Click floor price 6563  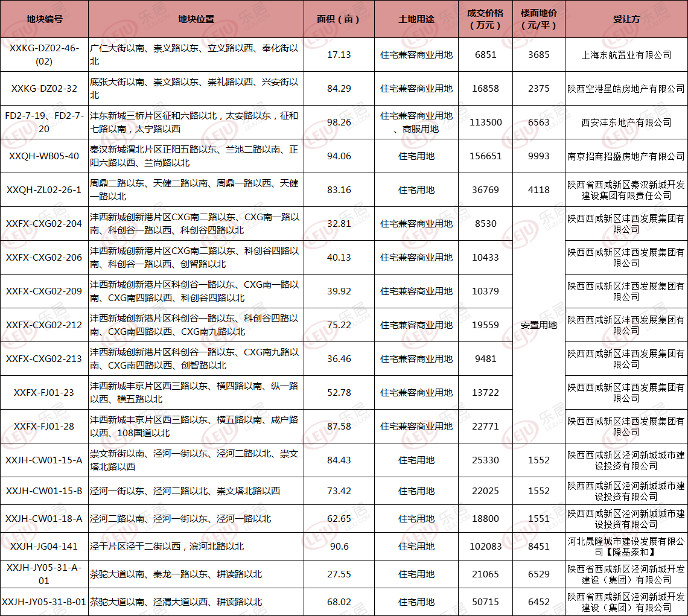pos(539,122)
